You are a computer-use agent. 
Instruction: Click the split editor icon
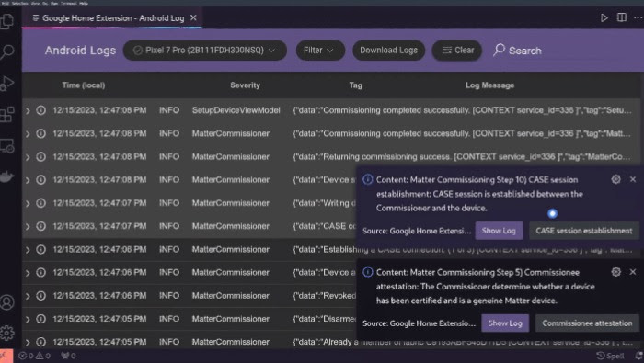tap(621, 17)
